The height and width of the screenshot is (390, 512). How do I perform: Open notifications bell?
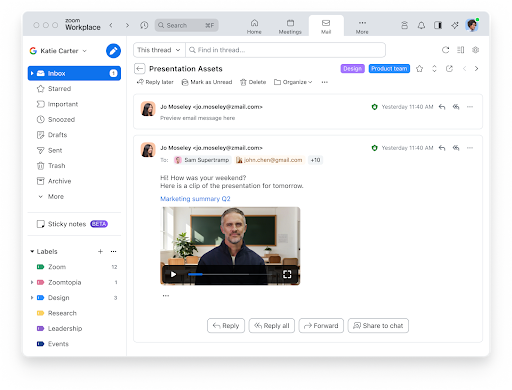[x=421, y=25]
